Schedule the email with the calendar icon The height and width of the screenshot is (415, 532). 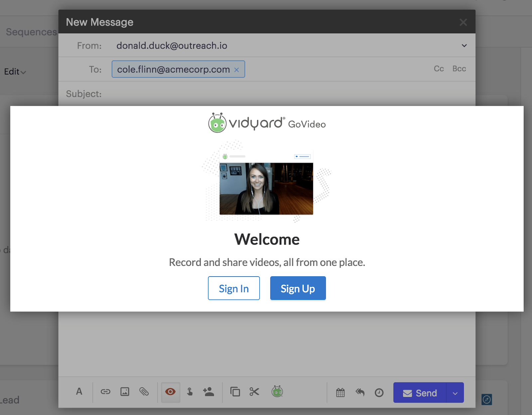tap(340, 392)
